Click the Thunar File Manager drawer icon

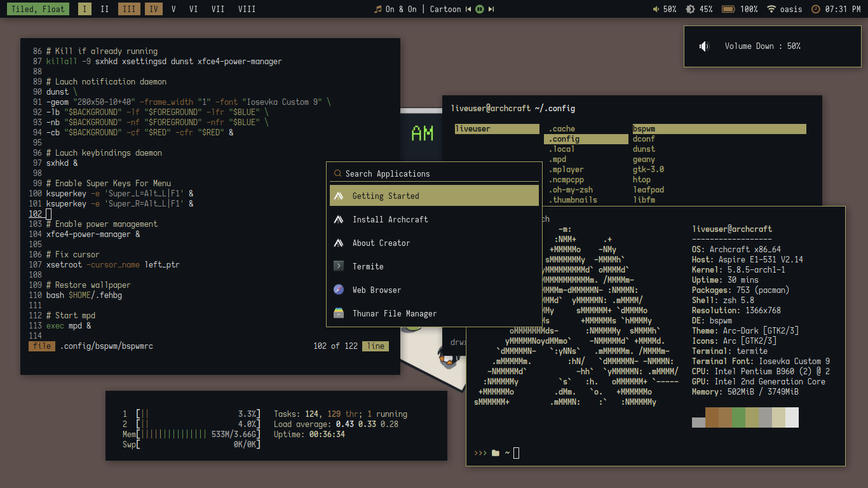pos(339,313)
